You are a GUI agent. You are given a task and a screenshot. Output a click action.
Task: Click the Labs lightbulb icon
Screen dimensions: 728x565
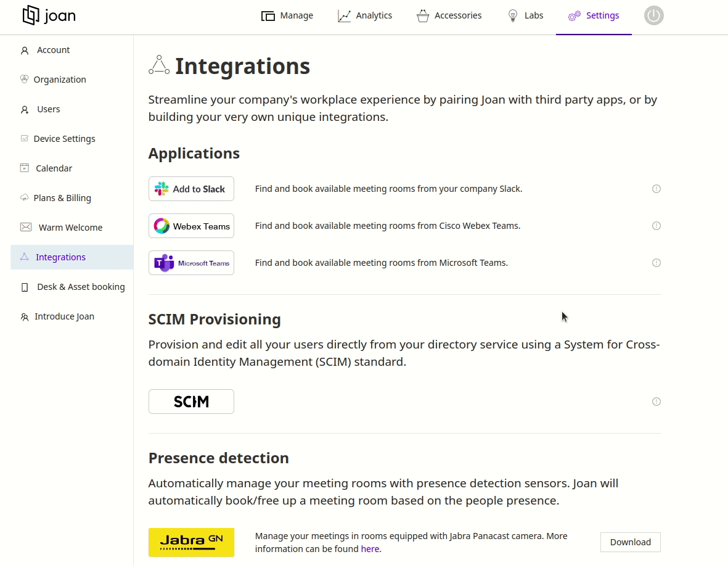513,16
